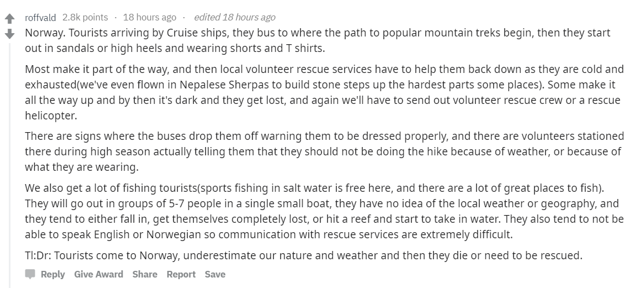Click the paragraph starting "We also get a lot"
The height and width of the screenshot is (288, 644).
[324, 211]
